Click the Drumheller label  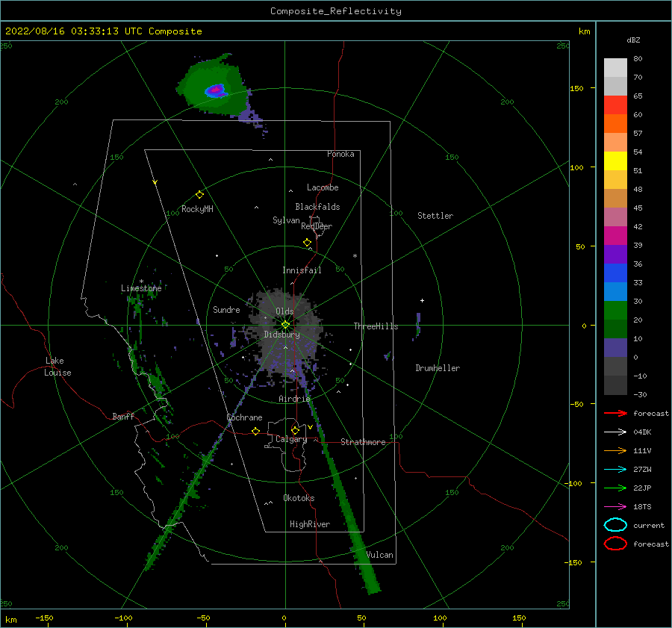(438, 368)
